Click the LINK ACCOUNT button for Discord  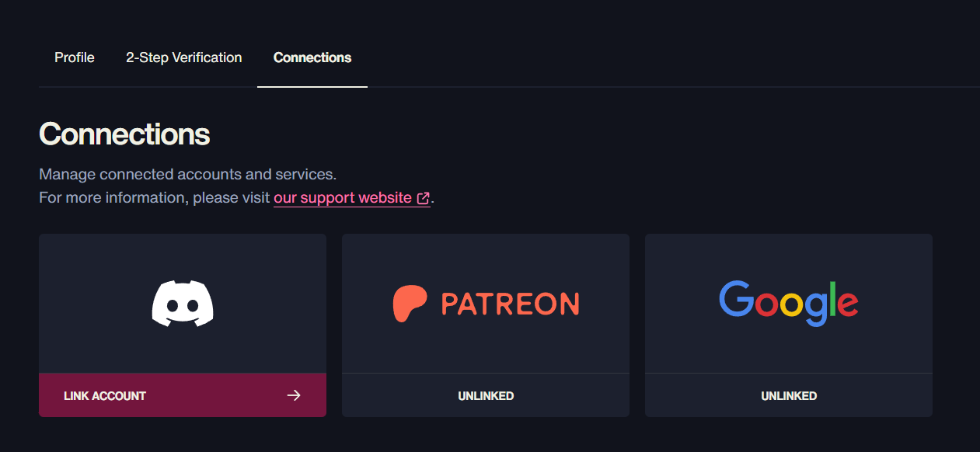click(183, 395)
